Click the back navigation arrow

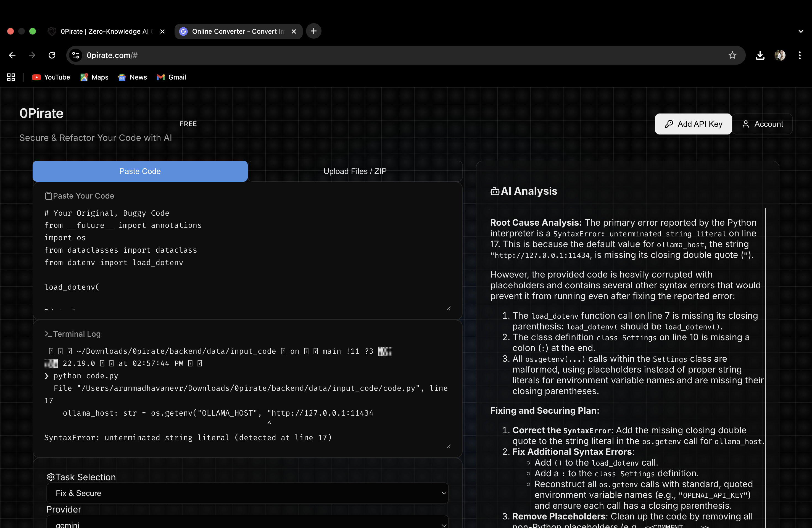pyautogui.click(x=12, y=55)
